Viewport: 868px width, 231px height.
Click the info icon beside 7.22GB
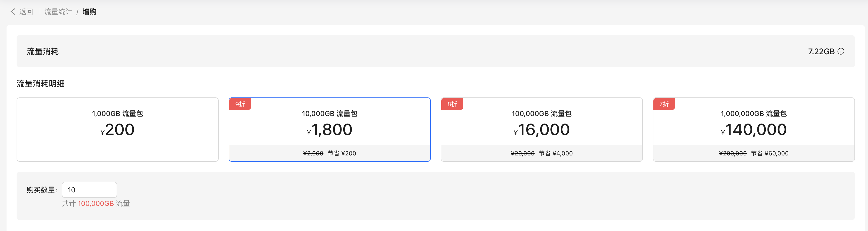coord(841,51)
